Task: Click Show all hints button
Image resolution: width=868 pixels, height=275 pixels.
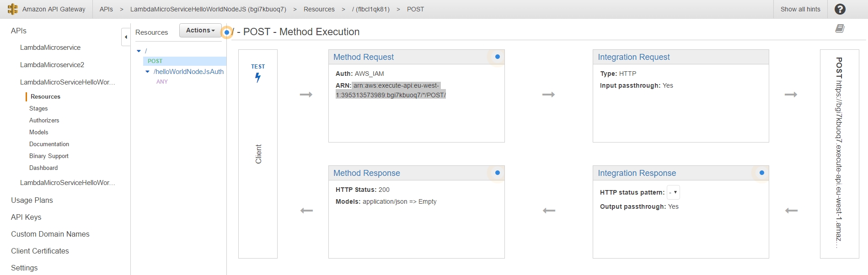Action: pos(800,9)
